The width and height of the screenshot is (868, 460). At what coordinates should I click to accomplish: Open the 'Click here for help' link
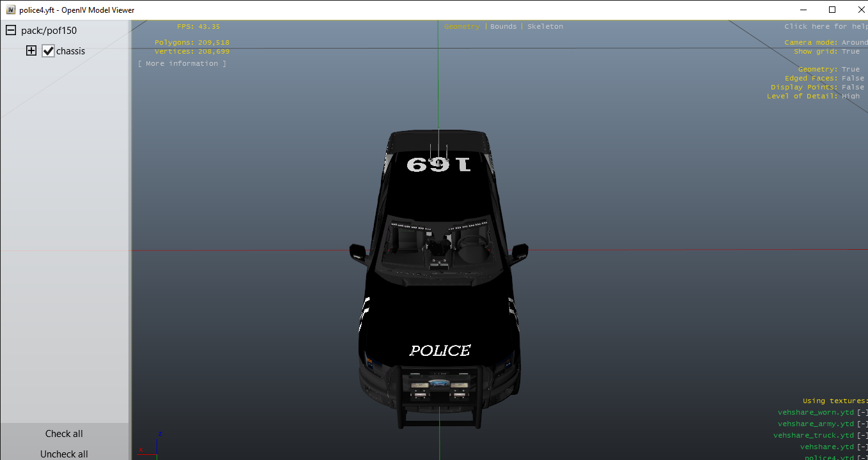pyautogui.click(x=825, y=27)
